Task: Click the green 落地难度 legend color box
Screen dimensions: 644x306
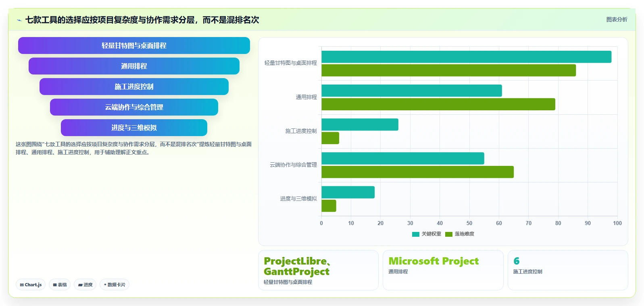Action: (449, 234)
